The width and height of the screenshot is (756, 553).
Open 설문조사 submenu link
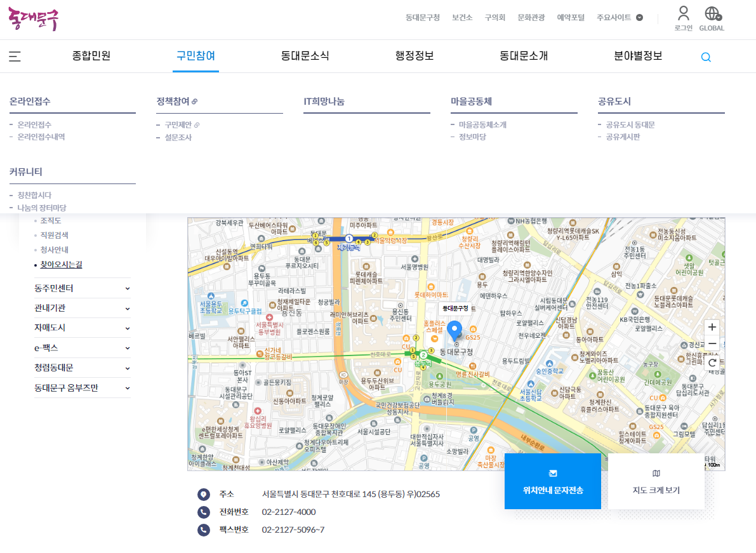(x=178, y=137)
